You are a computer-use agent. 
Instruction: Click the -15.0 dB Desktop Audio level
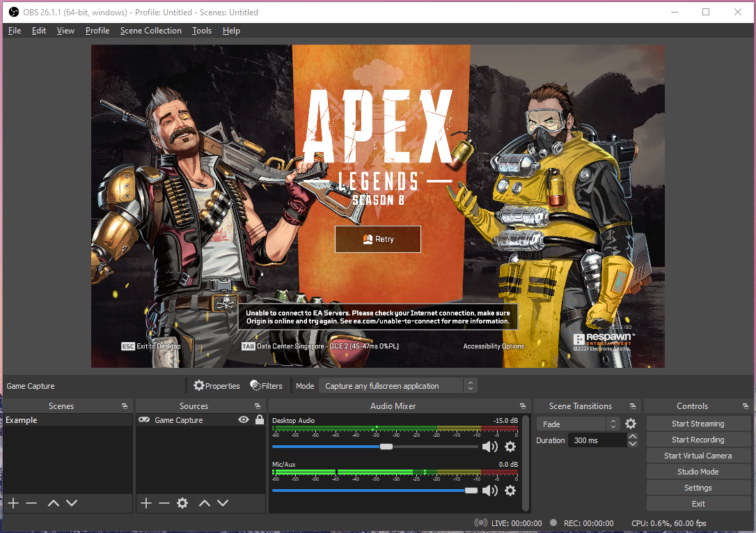point(505,421)
